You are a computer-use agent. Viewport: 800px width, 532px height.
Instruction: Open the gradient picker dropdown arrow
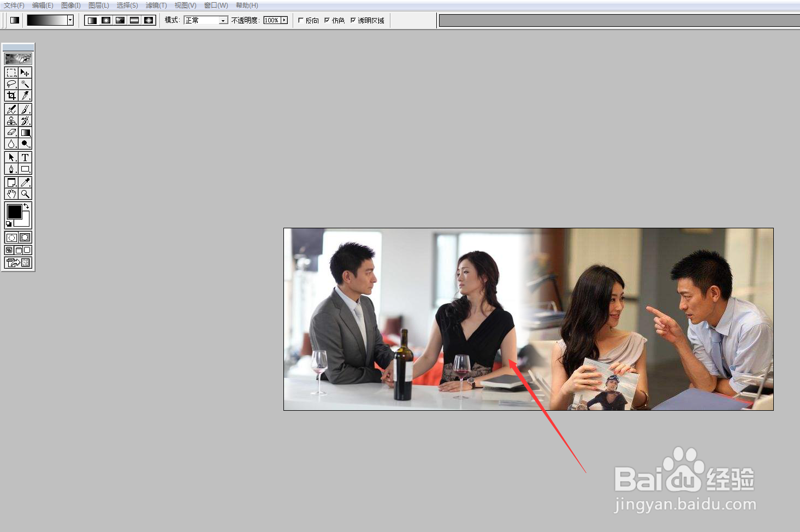(x=70, y=20)
